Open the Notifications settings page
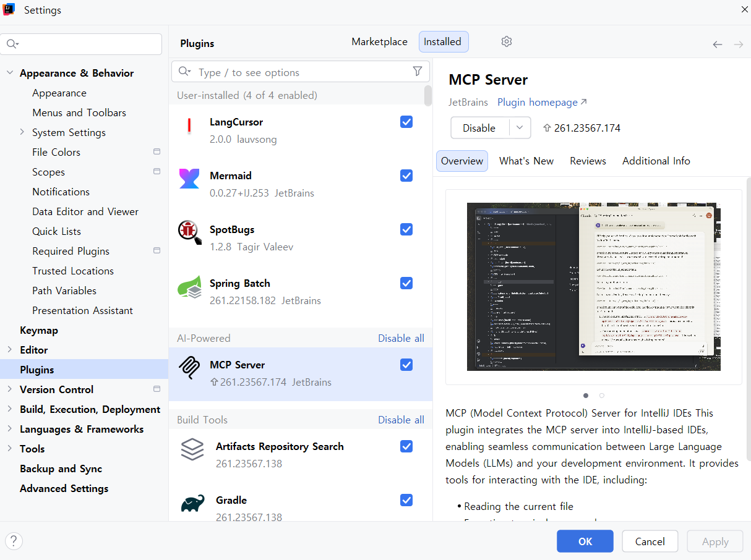 pos(61,192)
